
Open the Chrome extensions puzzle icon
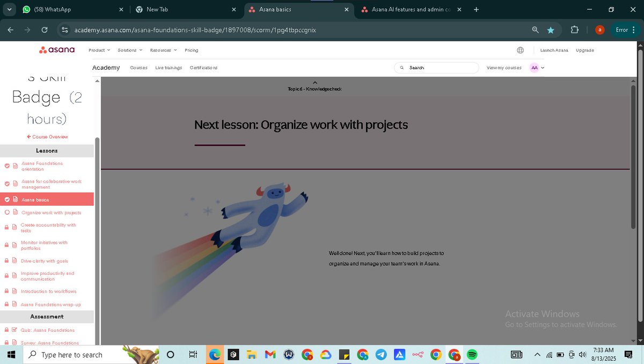[x=575, y=30]
